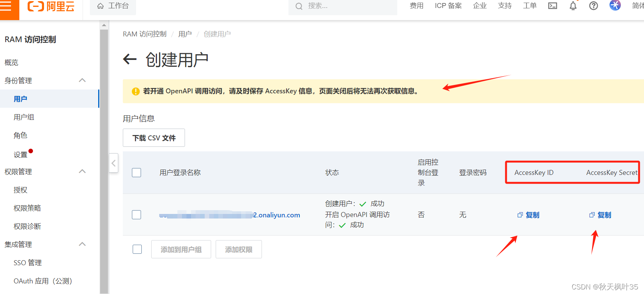The height and width of the screenshot is (294, 644).
Task: Open 授权 in the sidebar
Action: (20, 190)
